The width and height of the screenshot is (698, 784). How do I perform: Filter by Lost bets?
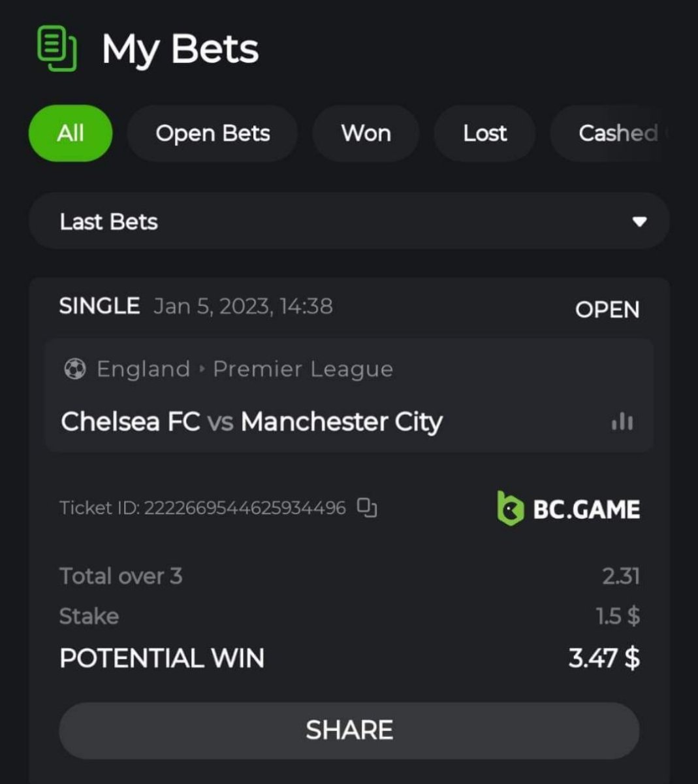click(485, 133)
